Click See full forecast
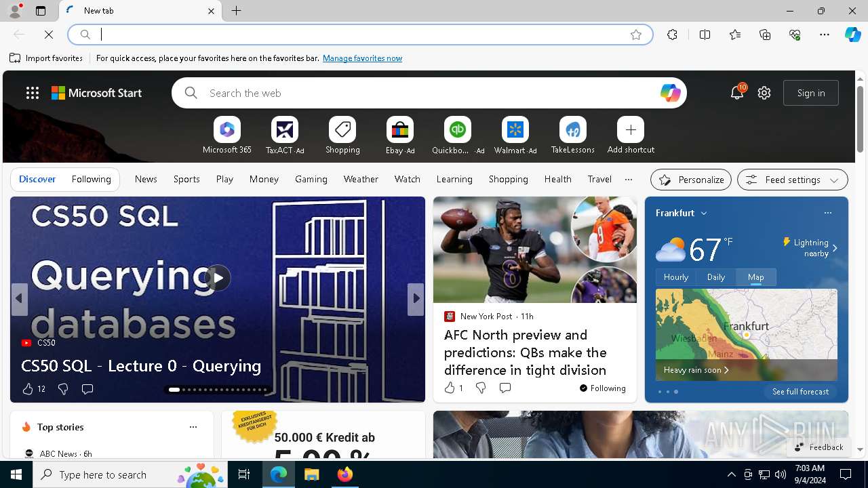This screenshot has width=868, height=488. pos(800,392)
